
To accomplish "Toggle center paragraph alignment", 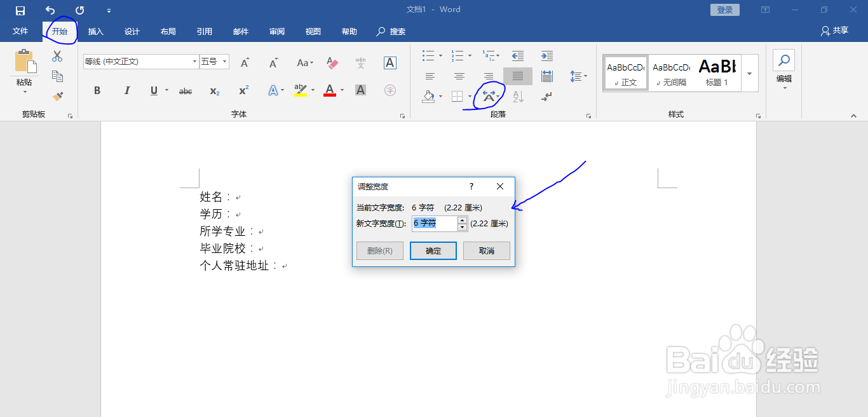I will tap(459, 76).
